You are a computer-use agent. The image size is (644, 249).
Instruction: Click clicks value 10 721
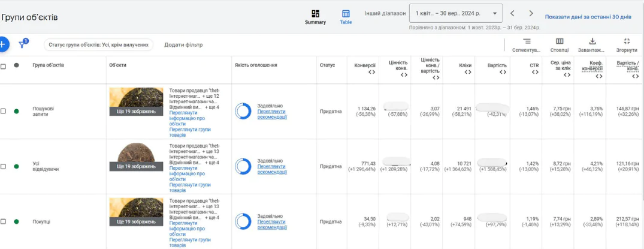click(x=464, y=164)
